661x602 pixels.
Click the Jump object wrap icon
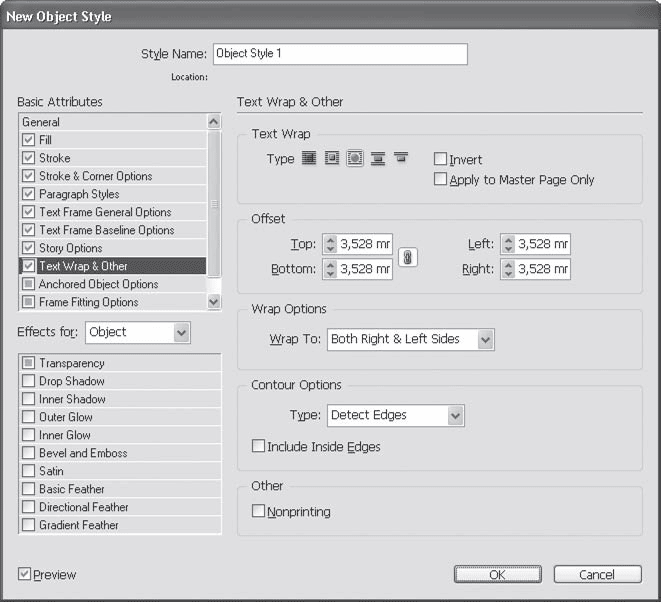coord(378,159)
